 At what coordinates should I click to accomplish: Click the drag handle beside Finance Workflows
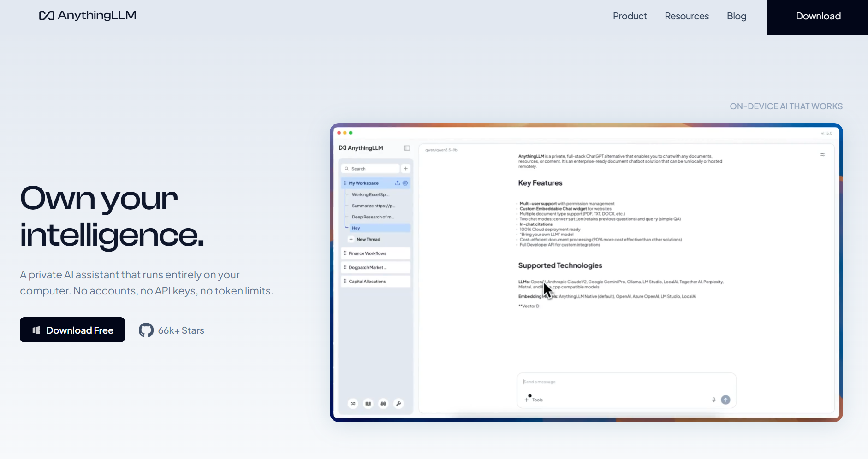click(x=345, y=253)
